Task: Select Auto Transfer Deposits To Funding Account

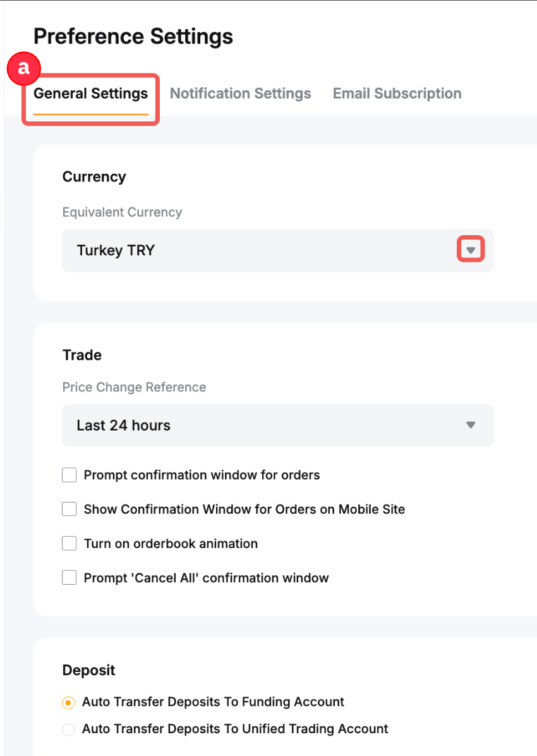Action: 68,702
